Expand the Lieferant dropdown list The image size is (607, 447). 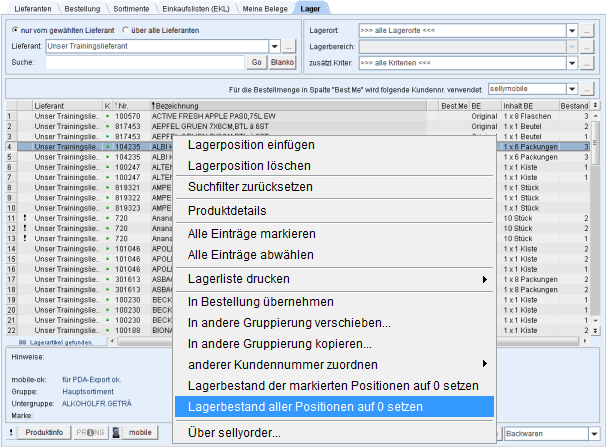point(274,46)
